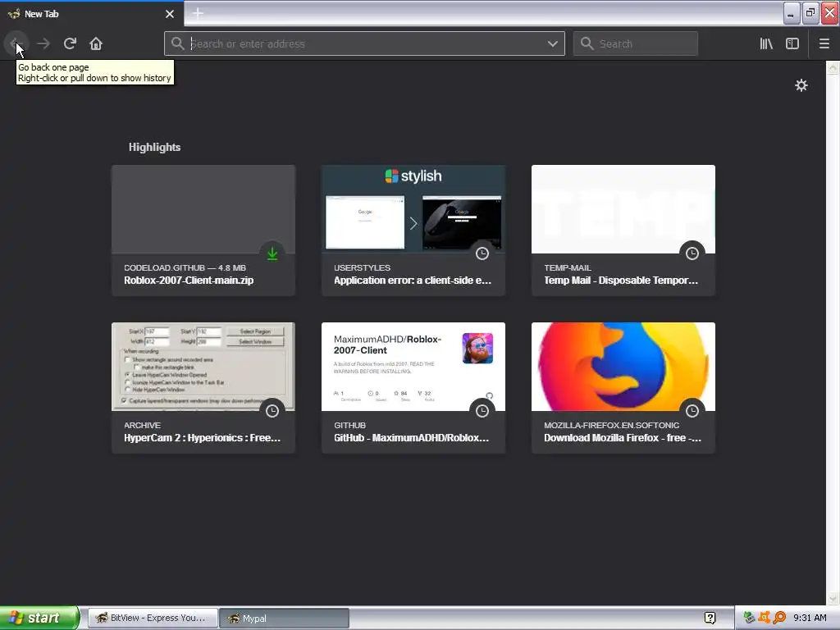Click the 'TEMP-MAIL' source label
Viewport: 840px width, 630px height.
coord(568,267)
